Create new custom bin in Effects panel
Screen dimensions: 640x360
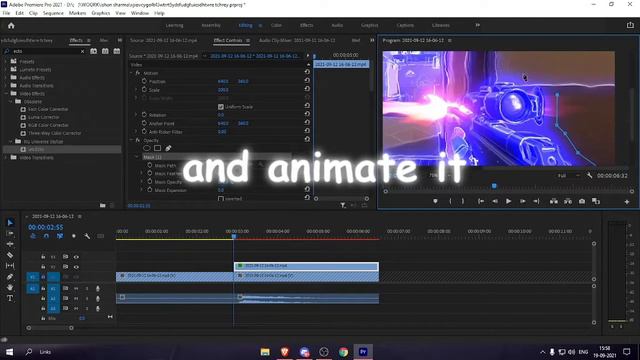102,205
